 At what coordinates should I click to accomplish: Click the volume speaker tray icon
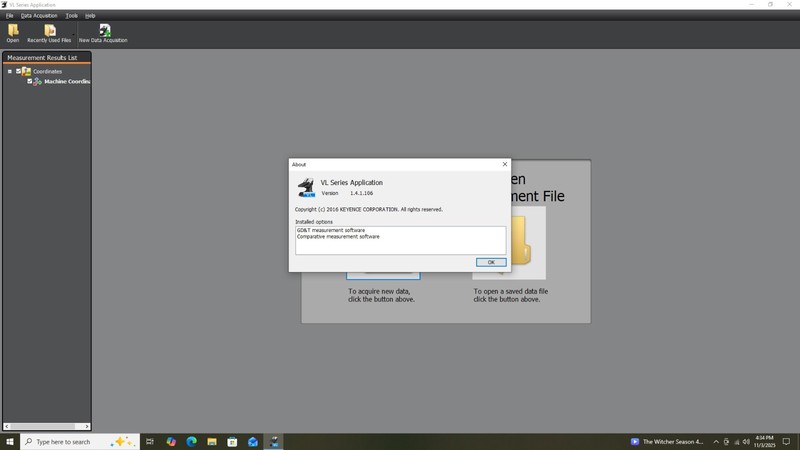click(746, 442)
